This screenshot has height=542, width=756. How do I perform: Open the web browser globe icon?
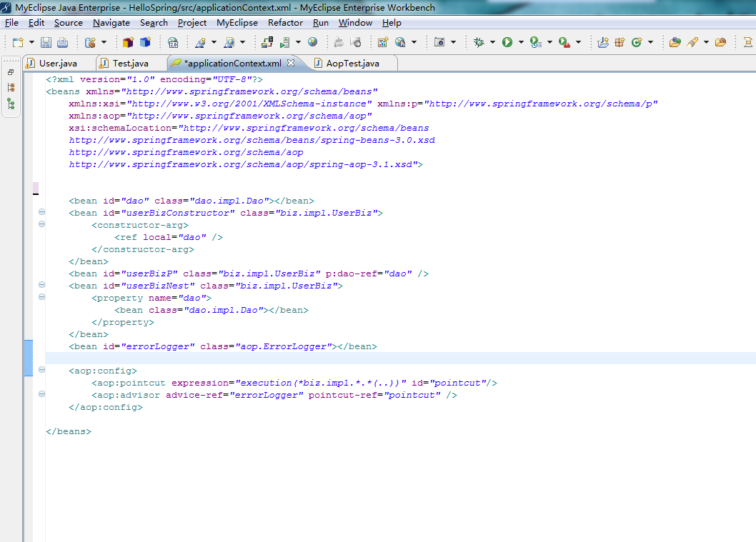pos(313,42)
